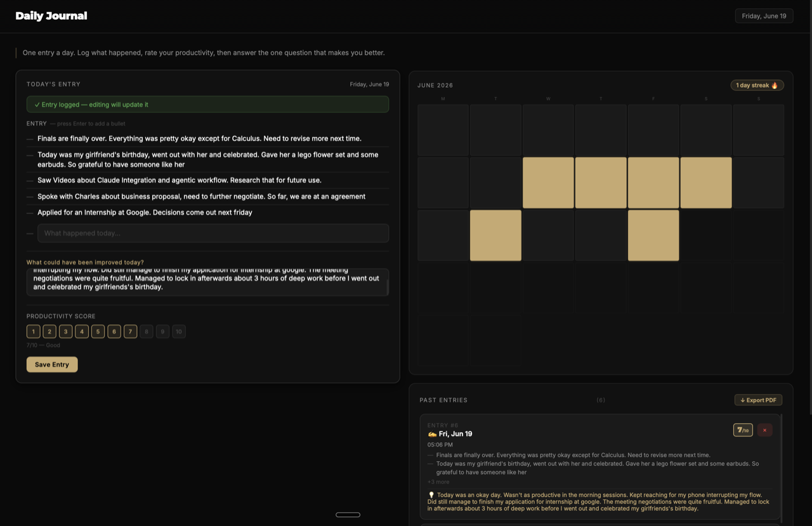
Task: Click the '05:06 PM' timestamp
Action: 440,445
